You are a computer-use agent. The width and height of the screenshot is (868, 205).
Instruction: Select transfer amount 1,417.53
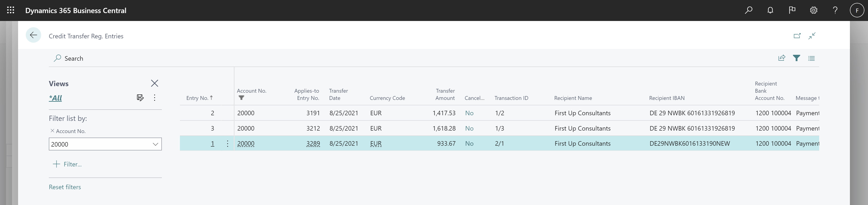click(x=444, y=113)
